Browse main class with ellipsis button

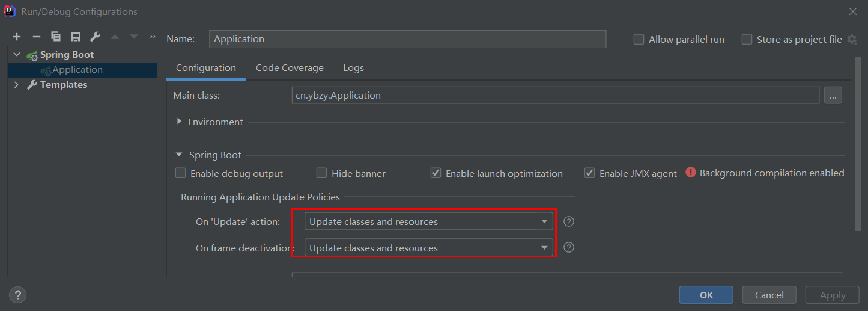(x=833, y=95)
